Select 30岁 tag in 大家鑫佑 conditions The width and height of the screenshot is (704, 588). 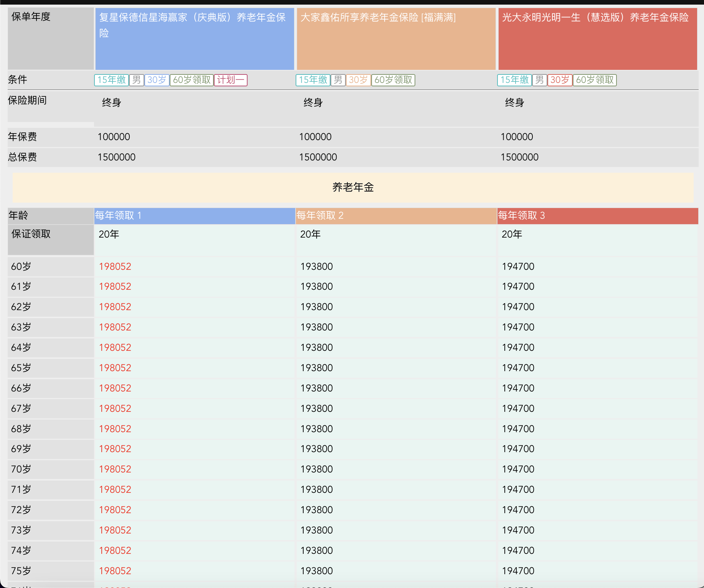tap(359, 80)
